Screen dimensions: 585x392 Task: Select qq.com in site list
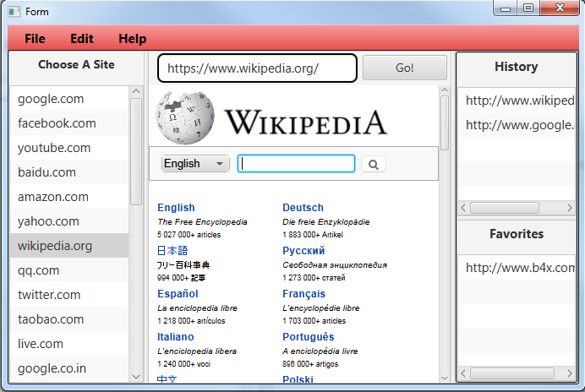click(69, 270)
